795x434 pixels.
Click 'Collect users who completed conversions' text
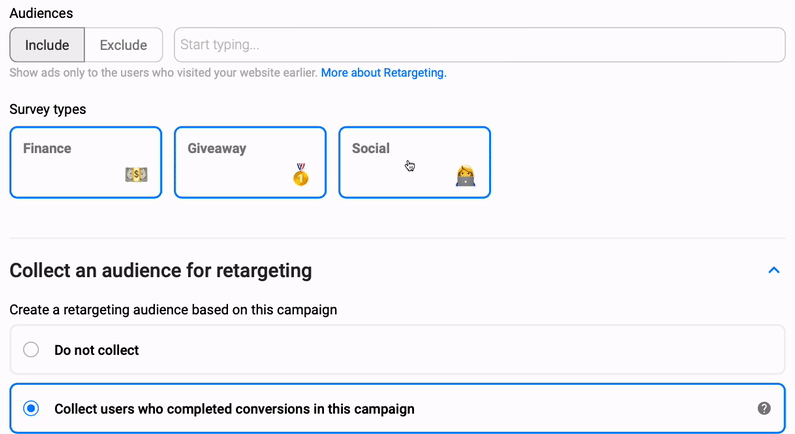[x=234, y=409]
